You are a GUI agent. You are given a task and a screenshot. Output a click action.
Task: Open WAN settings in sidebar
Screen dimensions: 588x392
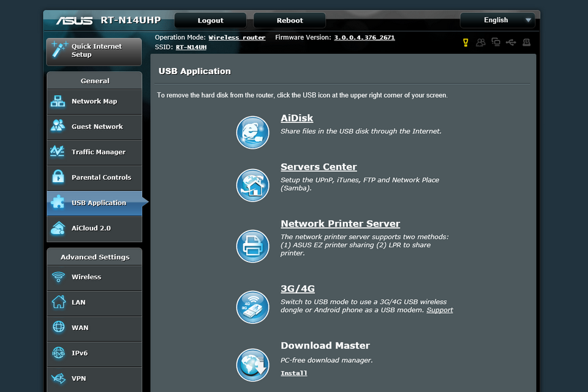click(x=94, y=328)
